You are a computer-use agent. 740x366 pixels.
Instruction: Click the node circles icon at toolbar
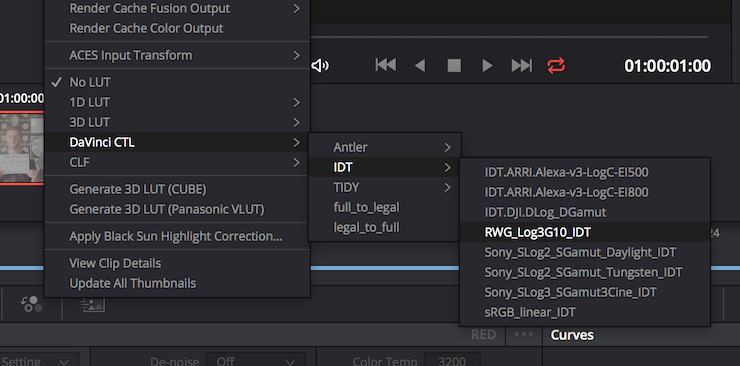pyautogui.click(x=31, y=304)
